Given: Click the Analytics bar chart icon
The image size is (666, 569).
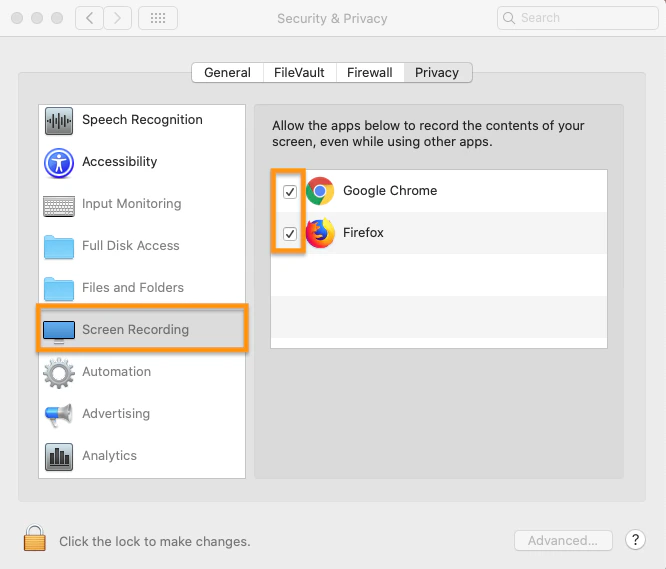Looking at the screenshot, I should (59, 457).
